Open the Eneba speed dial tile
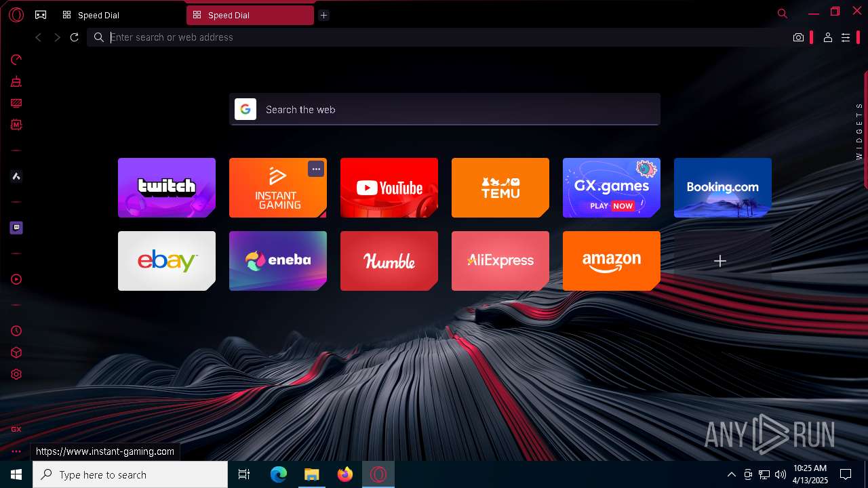The width and height of the screenshot is (868, 488). click(x=278, y=261)
